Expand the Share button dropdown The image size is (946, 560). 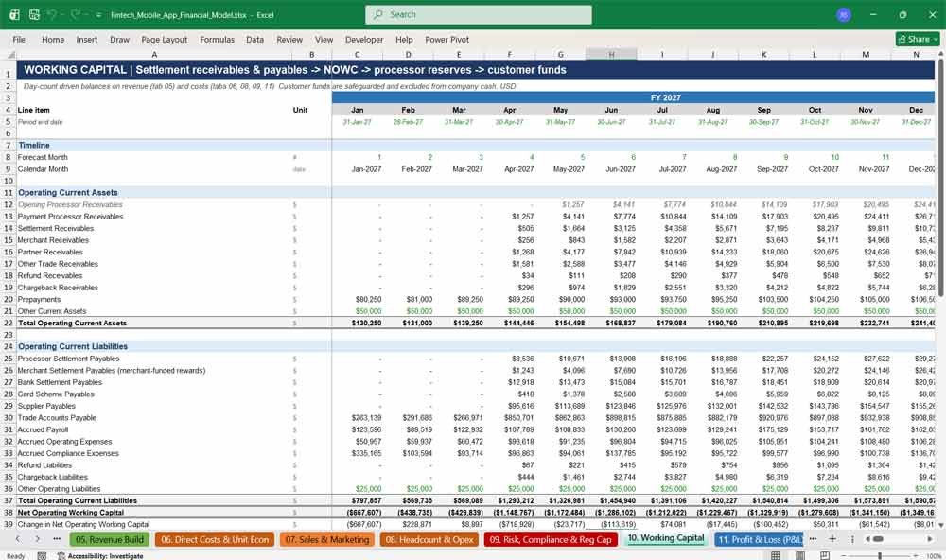(936, 39)
